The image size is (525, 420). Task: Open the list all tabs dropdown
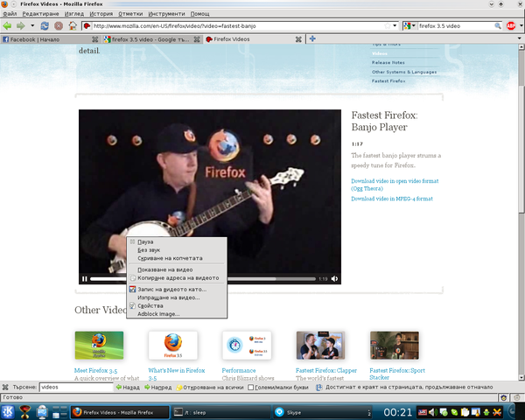point(519,38)
